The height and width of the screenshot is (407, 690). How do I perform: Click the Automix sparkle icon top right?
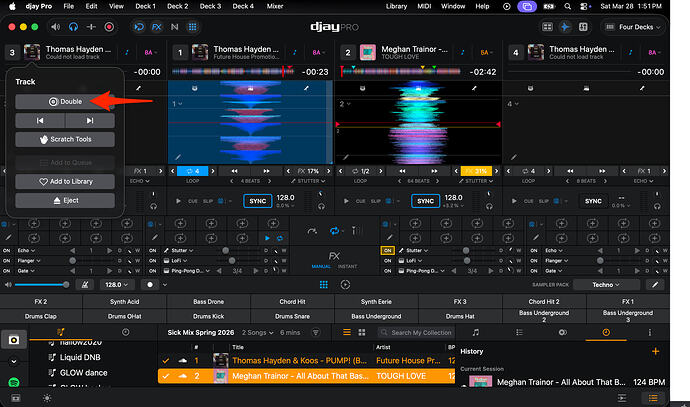tap(565, 27)
